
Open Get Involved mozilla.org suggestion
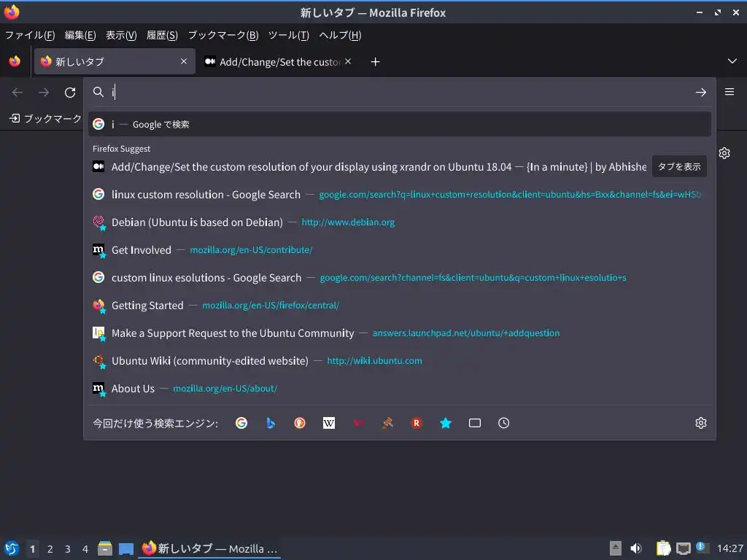(399, 249)
